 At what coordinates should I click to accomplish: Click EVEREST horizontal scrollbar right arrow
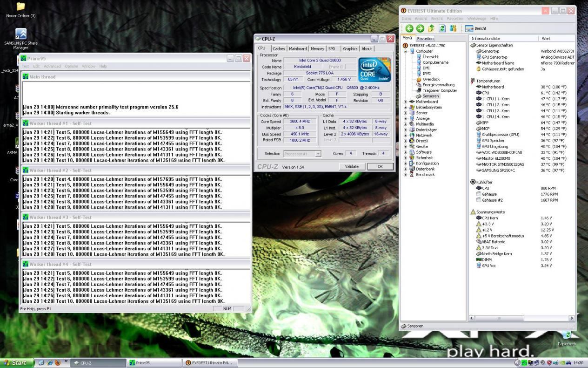[x=572, y=318]
